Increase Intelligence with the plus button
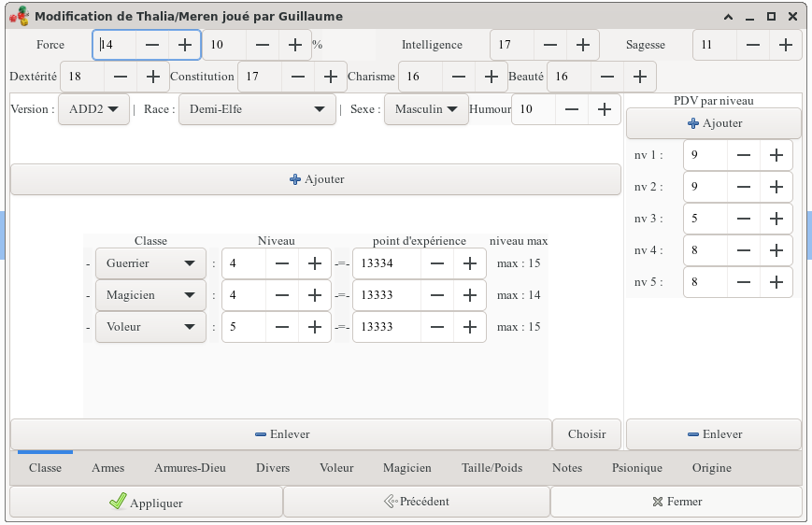Screen dimensions: 812x525 point(583,45)
